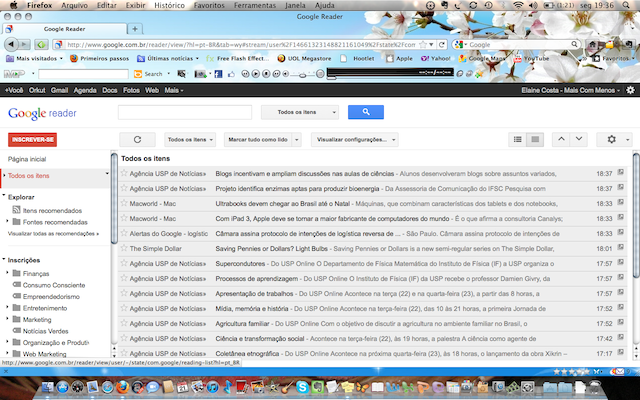Click the Facebook icon in the toolbar
The width and height of the screenshot is (640, 400).
click(x=219, y=74)
